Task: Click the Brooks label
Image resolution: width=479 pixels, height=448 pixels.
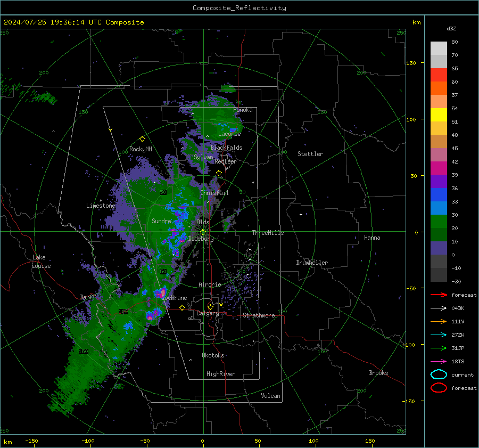Action: point(378,373)
